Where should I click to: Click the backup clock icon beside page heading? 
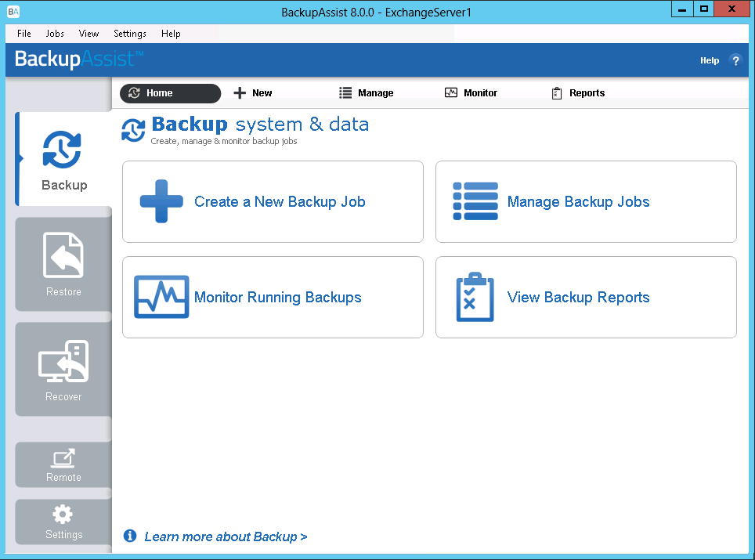tap(133, 130)
